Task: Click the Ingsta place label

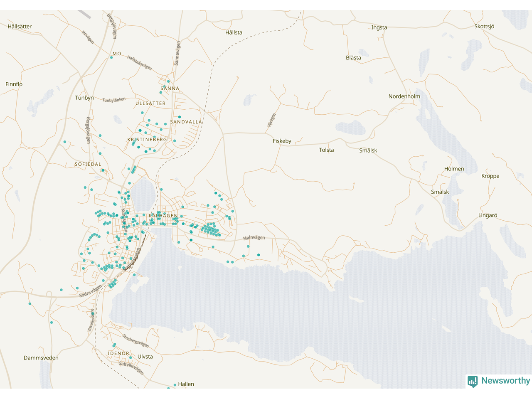Action: [379, 28]
